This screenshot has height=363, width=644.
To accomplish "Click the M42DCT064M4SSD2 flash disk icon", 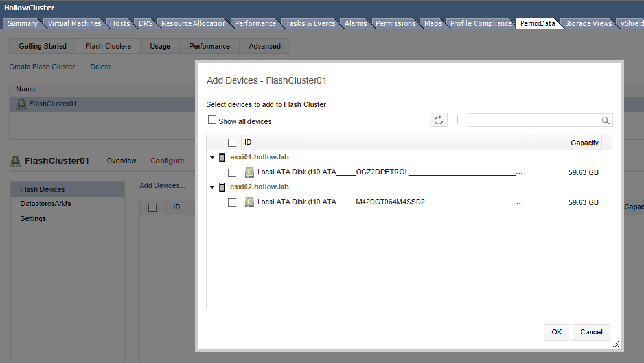I will coord(249,202).
